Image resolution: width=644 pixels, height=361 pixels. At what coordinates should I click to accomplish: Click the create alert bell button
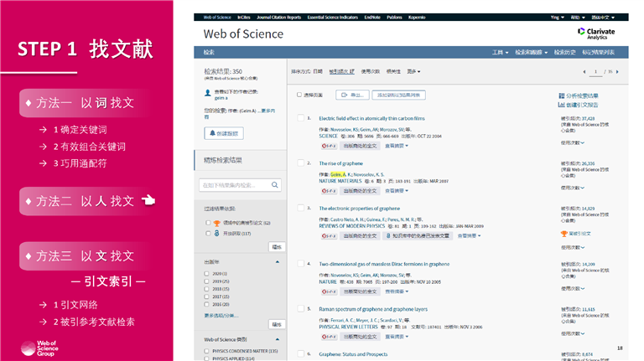(x=223, y=133)
